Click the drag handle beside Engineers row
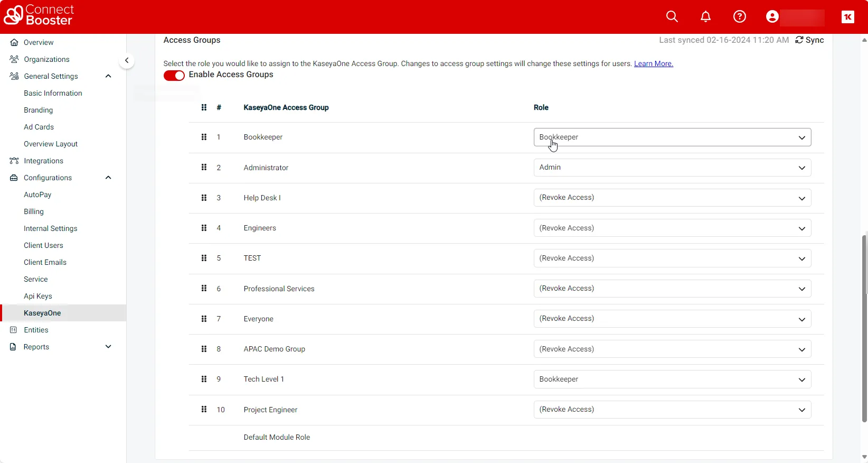 tap(204, 228)
